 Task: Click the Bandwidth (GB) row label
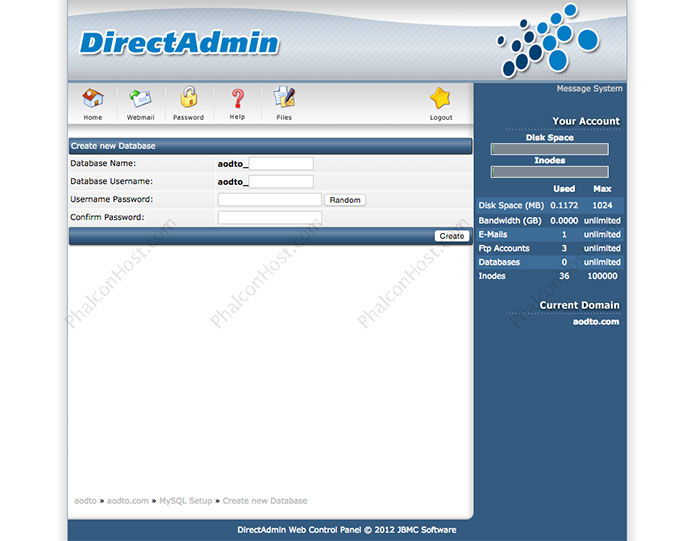pos(510,221)
